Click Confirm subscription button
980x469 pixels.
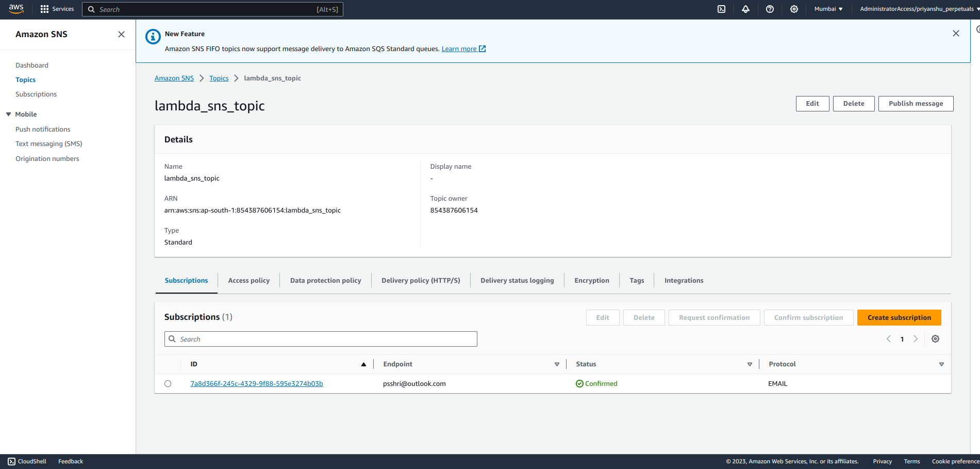click(808, 317)
